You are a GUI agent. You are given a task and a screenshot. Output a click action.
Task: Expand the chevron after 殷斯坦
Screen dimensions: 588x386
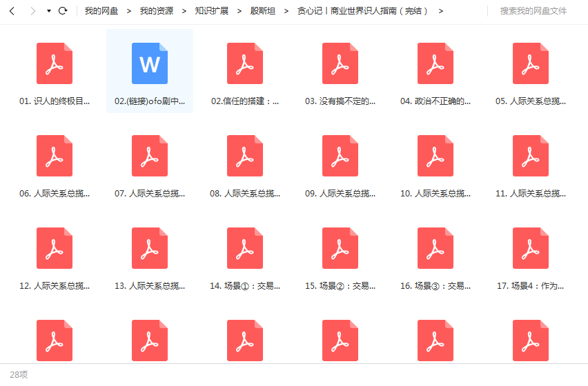click(x=286, y=11)
